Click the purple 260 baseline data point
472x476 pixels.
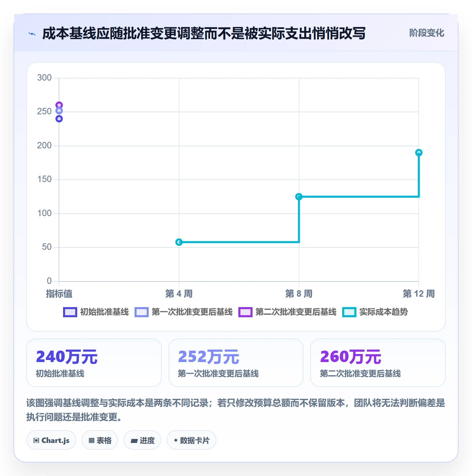(59, 105)
